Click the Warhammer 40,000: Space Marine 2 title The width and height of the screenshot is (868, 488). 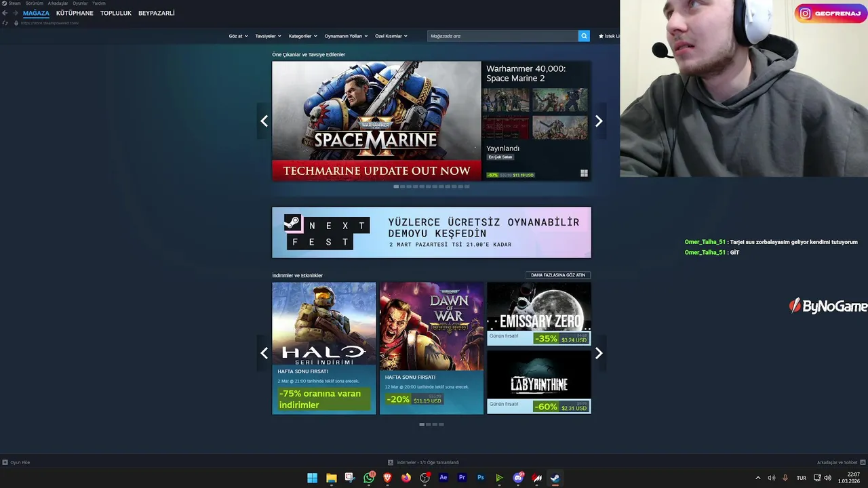(x=526, y=73)
